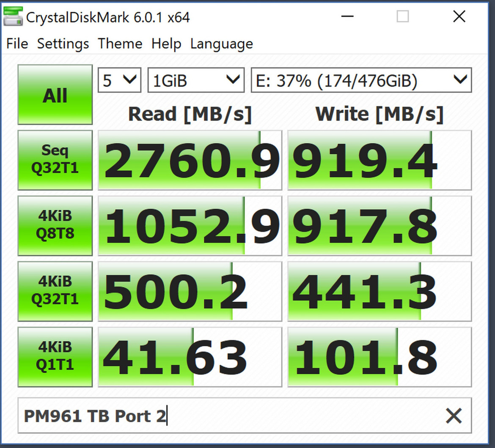The image size is (495, 448).
Task: Click the Write [MB/s] column header
Action: [379, 114]
